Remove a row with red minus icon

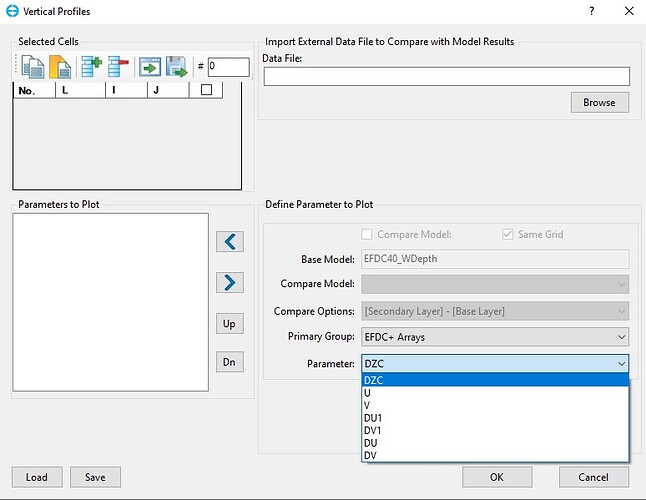(119, 67)
